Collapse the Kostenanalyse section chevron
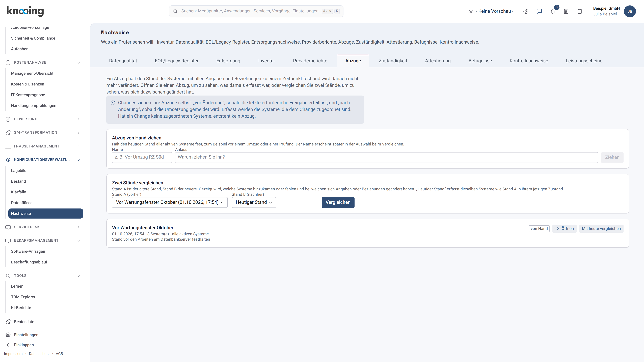This screenshot has height=362, width=644. (78, 63)
